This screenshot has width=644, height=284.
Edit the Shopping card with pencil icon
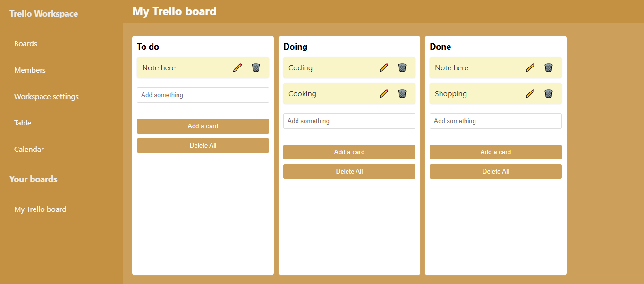pos(530,93)
